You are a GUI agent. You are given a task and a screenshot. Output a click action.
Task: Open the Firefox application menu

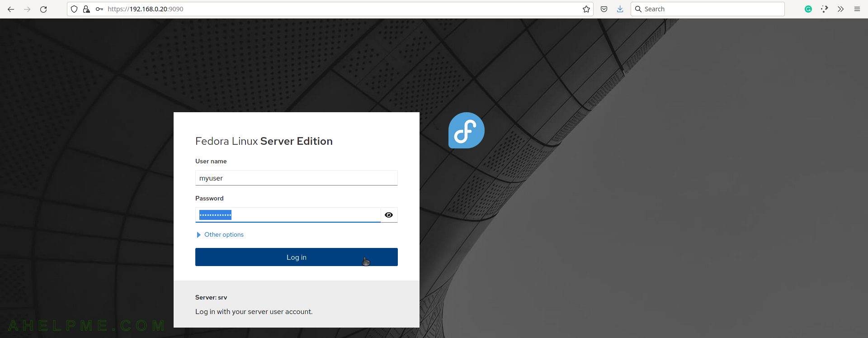[x=857, y=9]
